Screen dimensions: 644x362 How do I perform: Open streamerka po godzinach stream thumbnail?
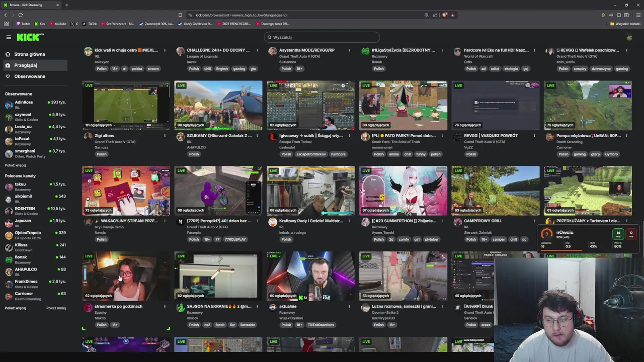pyautogui.click(x=126, y=276)
